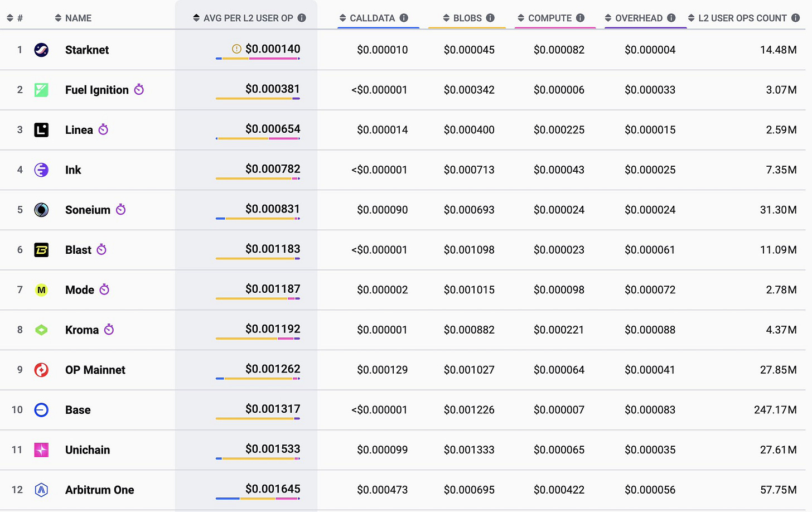Open the info tooltip for AVG PER L2 USER OP

302,18
